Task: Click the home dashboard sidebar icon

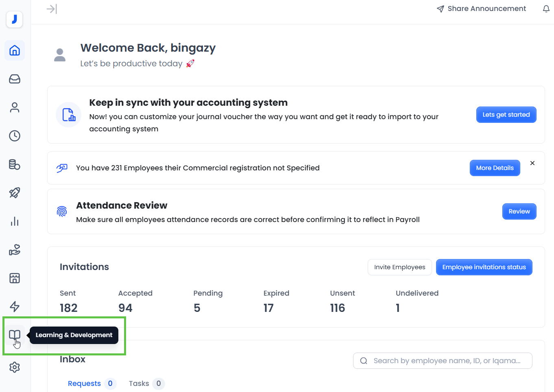Action: pos(15,50)
